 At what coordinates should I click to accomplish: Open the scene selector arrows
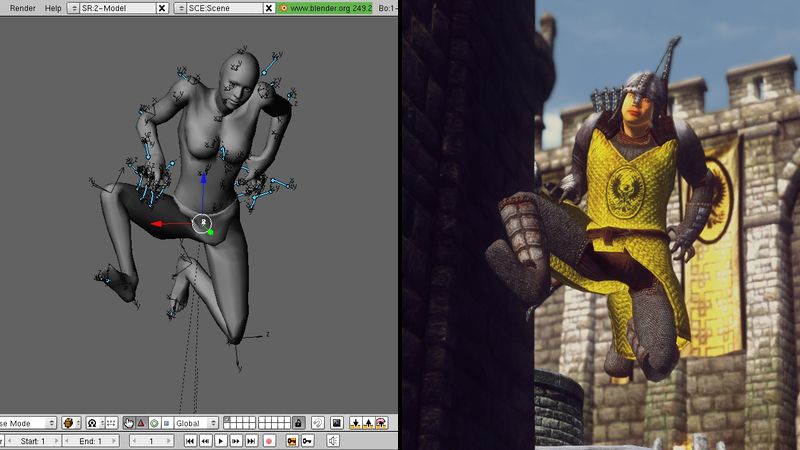click(x=180, y=8)
